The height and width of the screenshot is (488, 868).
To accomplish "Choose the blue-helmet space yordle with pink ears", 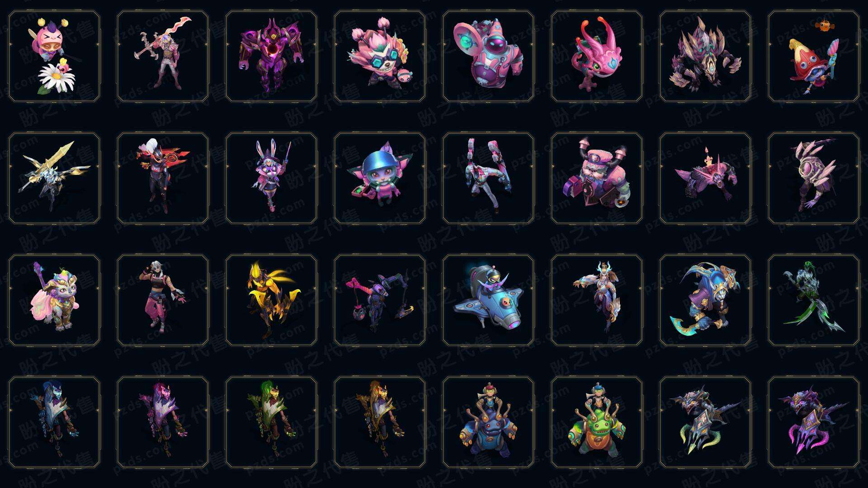I will point(380,178).
